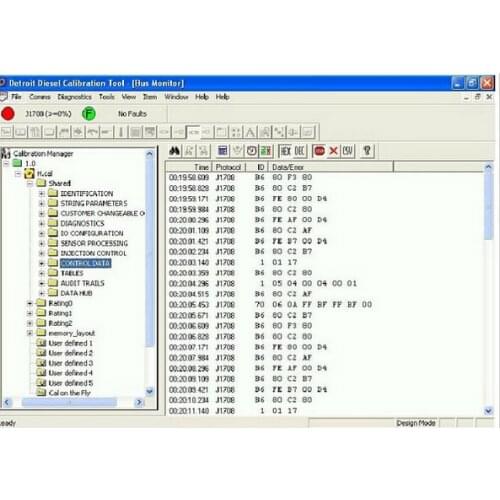Sort by the Time column header
The height and width of the screenshot is (500, 500).
pyautogui.click(x=189, y=167)
